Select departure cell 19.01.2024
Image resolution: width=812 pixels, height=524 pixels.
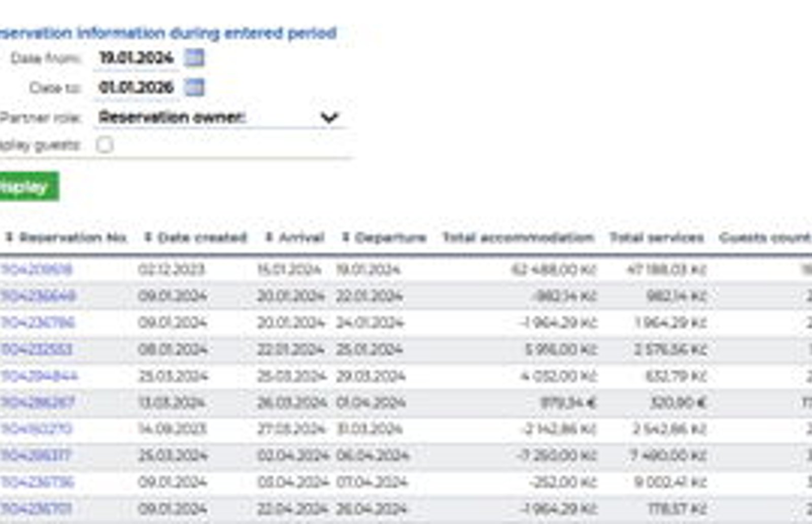click(x=368, y=269)
